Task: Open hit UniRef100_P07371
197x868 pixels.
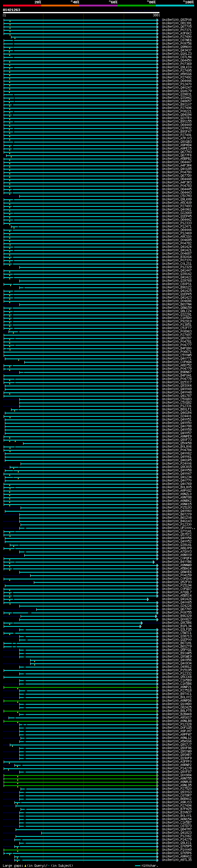Action: pos(176,30)
